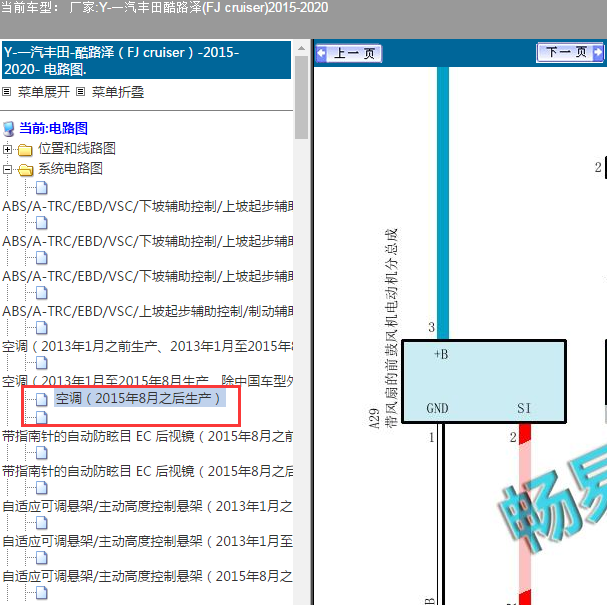Viewport: 607px width, 605px height.
Task: Click the icon before 菜单展开
Action: pos(6,92)
